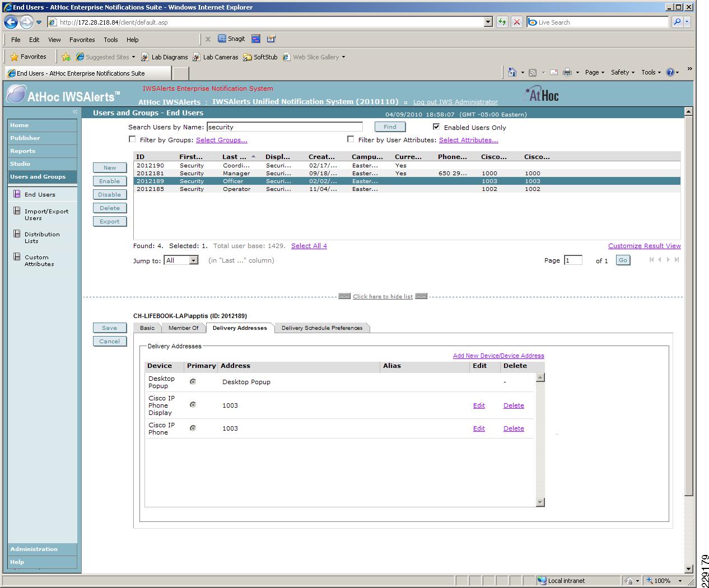Open the Lab Diagrams favorite
This screenshot has width=709, height=588.
(165, 57)
